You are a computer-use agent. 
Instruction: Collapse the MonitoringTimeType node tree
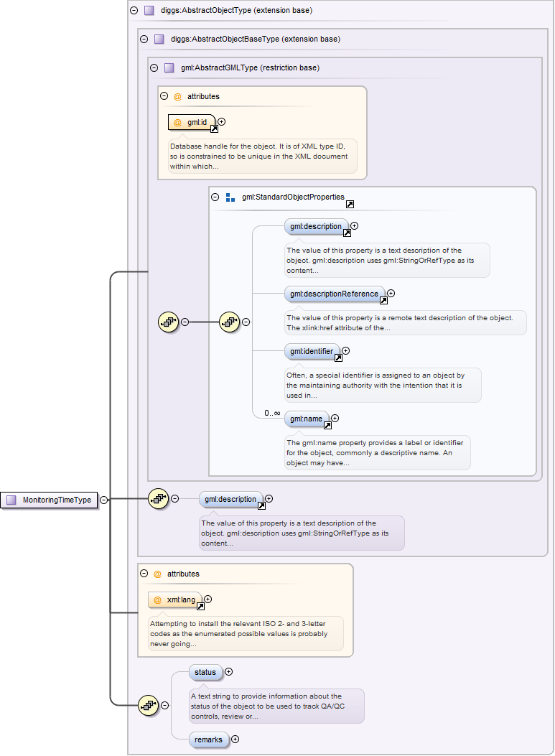(x=104, y=500)
